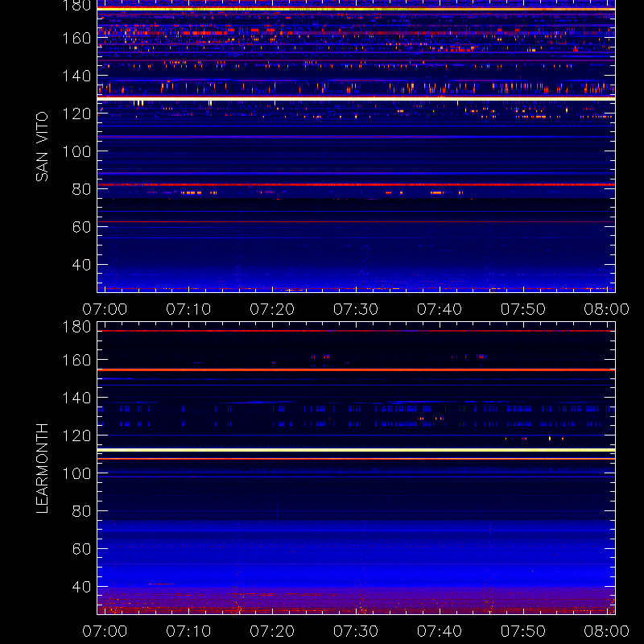Select 100 on San Vito frequency axis
The width and height of the screenshot is (644, 644).
76,151
